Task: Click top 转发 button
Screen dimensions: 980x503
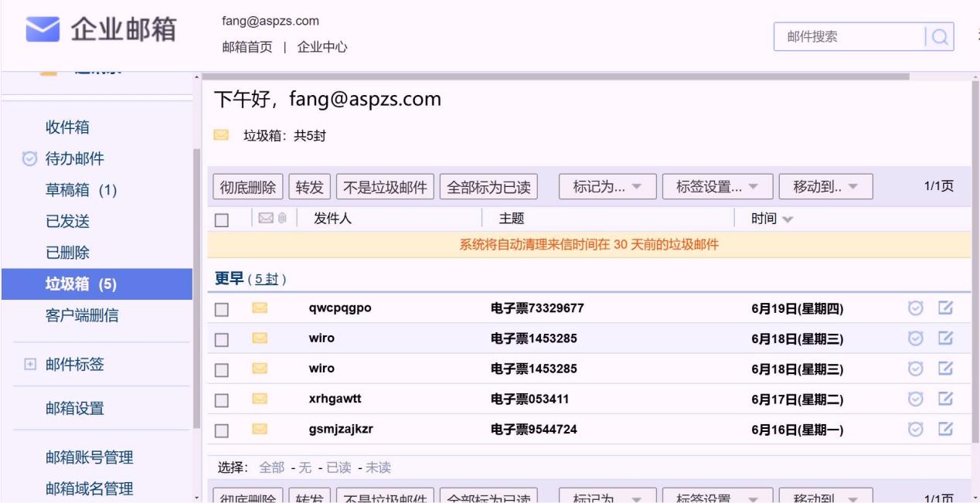Action: (310, 187)
